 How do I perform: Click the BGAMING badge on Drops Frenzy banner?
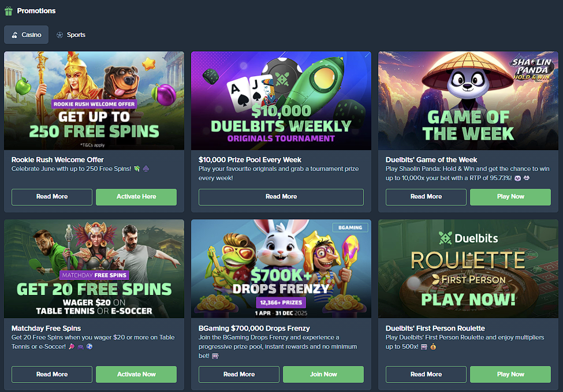350,227
